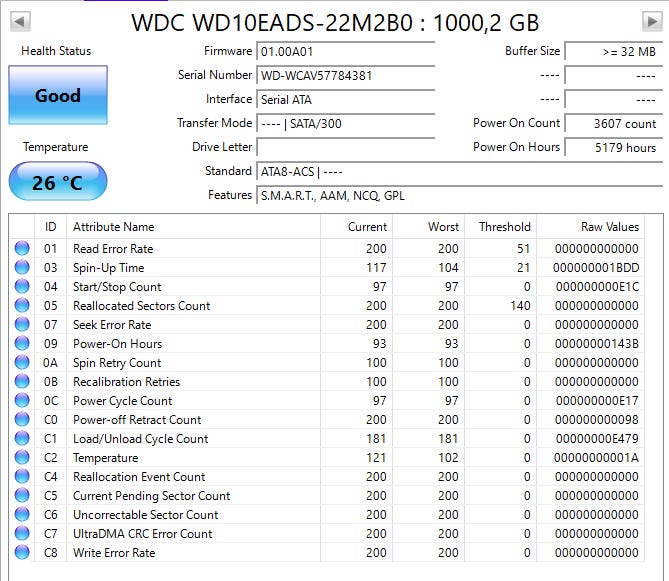Viewport: 669px width, 581px height.
Task: Click the Current column header
Action: point(356,227)
